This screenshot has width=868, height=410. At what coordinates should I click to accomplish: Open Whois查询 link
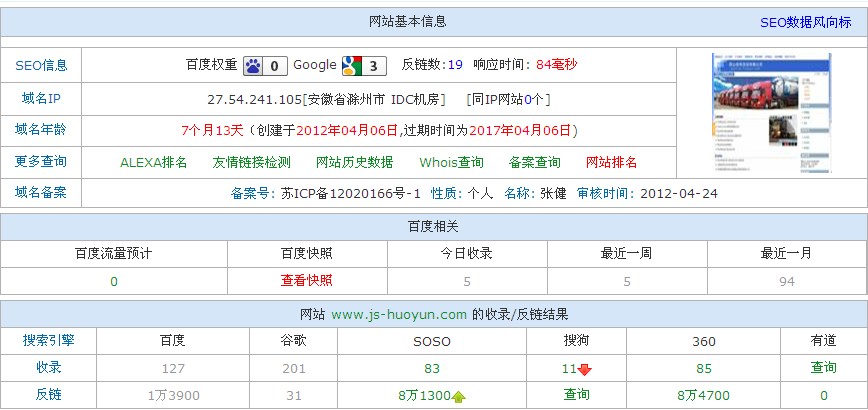point(451,162)
